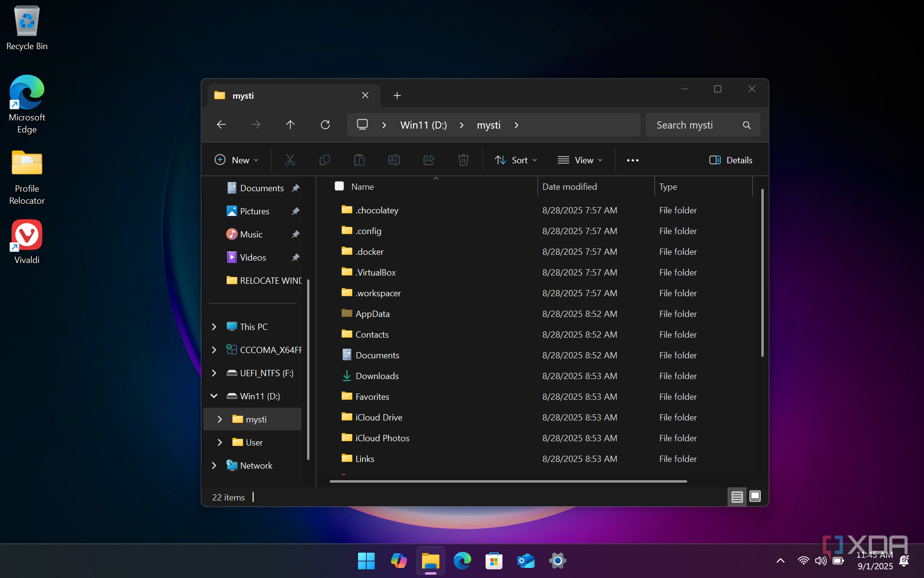
Task: Click the horizontal scrollbar below file list
Action: pos(508,481)
